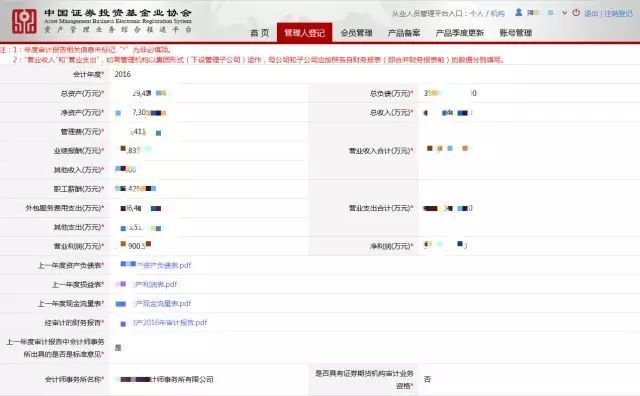Open the 首页 home tab
This screenshot has width=640, height=396.
pos(260,33)
